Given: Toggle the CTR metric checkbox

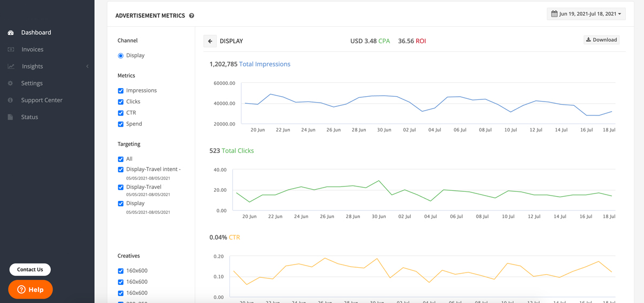Looking at the screenshot, I should click(121, 113).
